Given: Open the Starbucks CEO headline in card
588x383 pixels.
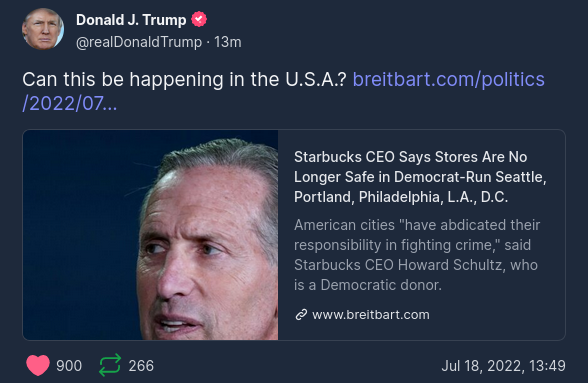Looking at the screenshot, I should (x=420, y=177).
